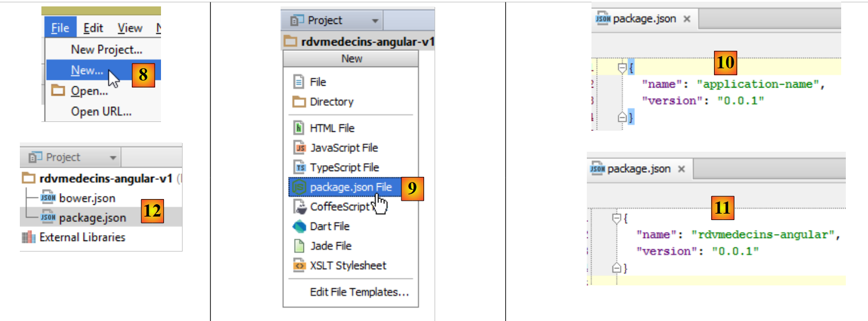
Task: Open the Project dropdown above the New popup
Action: tap(374, 21)
